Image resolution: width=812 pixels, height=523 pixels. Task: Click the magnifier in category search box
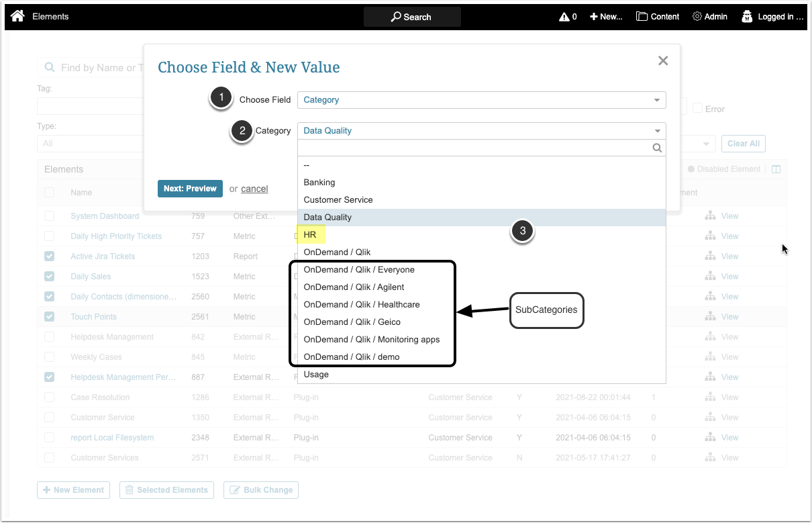pyautogui.click(x=658, y=148)
